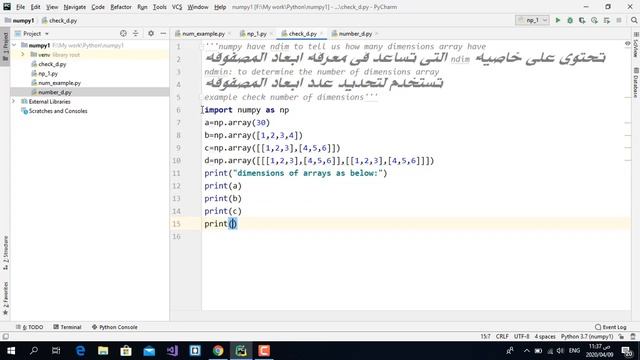Click check_d.py breadcrumb in navigation bar

60,20
